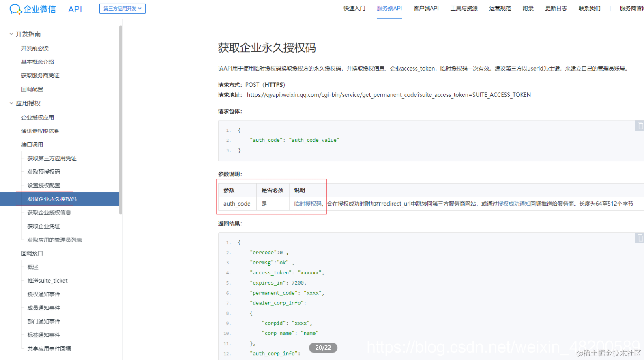Viewport: 644px width, 360px height.
Task: Click 联系我们 in the top navigation
Action: click(589, 9)
